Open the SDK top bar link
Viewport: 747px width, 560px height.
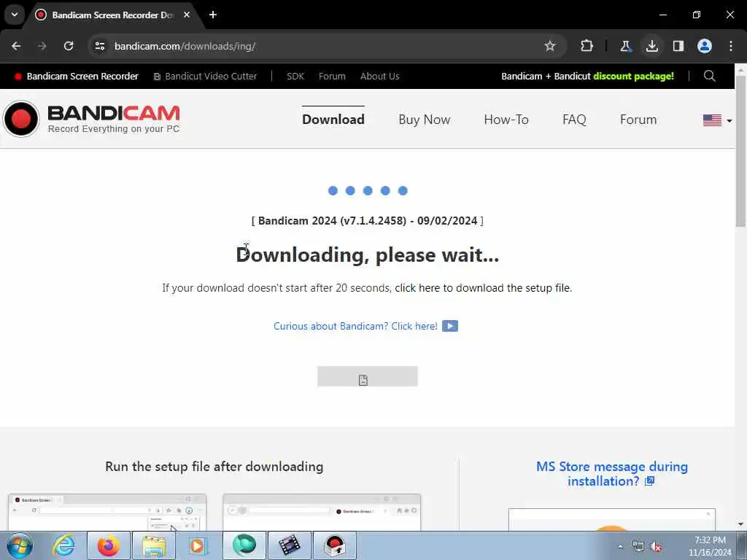(295, 76)
